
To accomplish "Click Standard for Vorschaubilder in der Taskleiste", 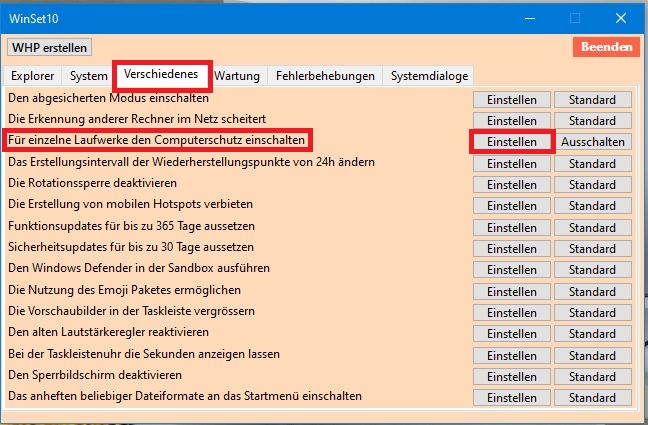I will click(593, 313).
